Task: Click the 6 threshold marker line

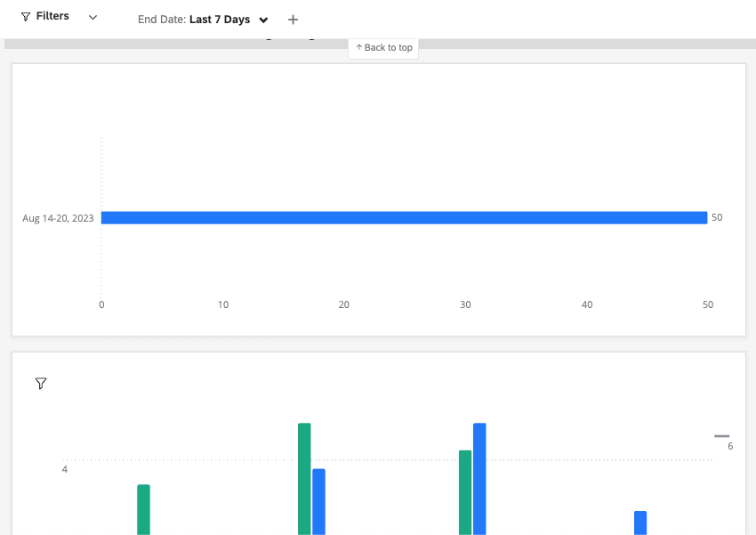Action: pos(722,434)
